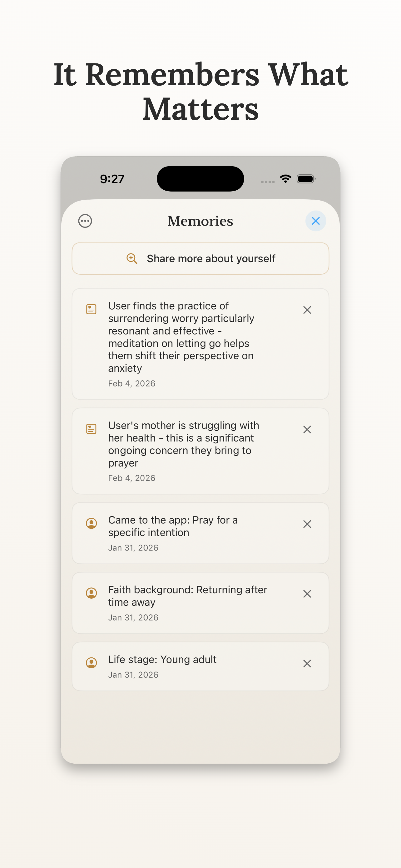
Task: Click the magnifier sparkle icon
Action: tap(132, 258)
